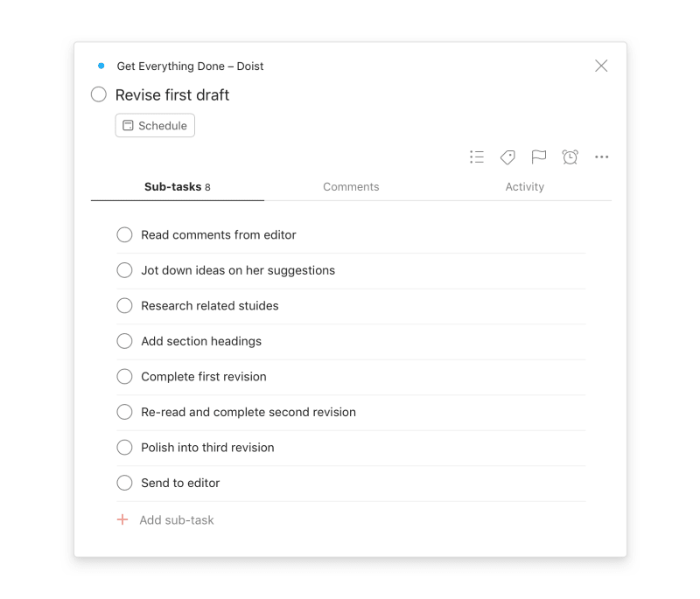Open the labels picker with tag icon
The image size is (700, 599).
(x=507, y=157)
